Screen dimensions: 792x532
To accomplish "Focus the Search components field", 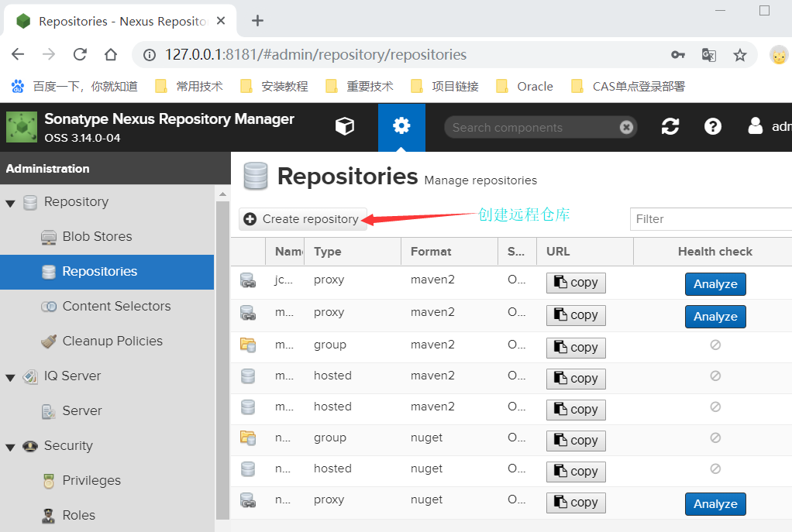I will point(535,127).
